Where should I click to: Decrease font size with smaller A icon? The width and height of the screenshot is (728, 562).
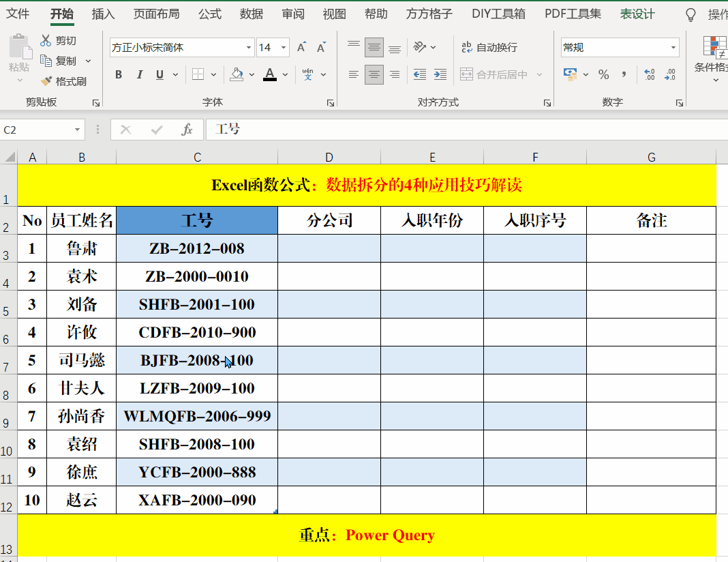[x=321, y=47]
